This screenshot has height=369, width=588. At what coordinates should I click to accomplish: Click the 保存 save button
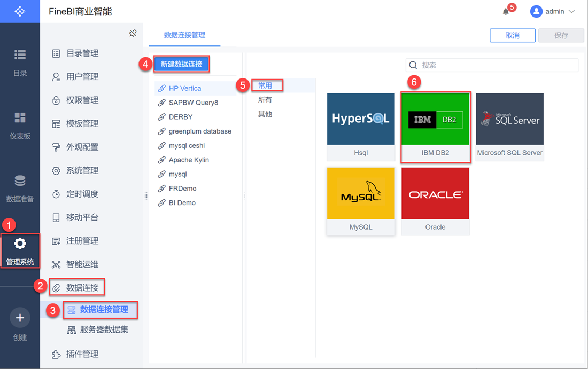561,35
